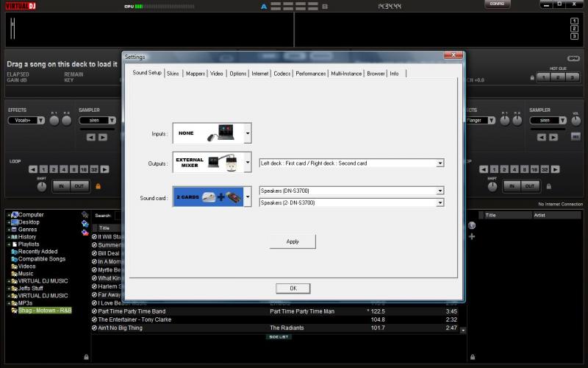Open the Left deck / Right deck routing dropdown

[352, 163]
